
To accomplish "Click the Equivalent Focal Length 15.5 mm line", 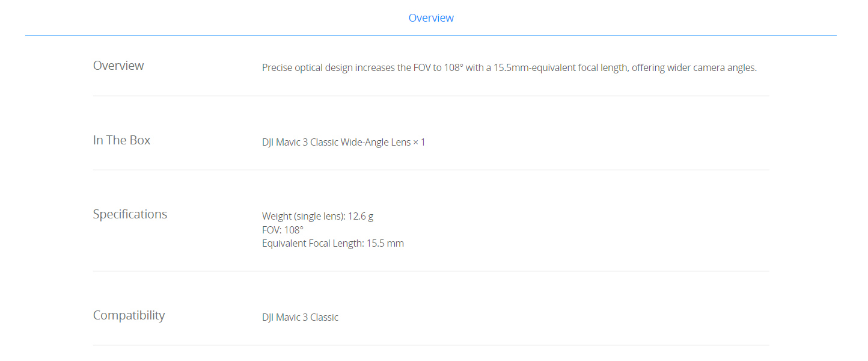I will click(332, 244).
